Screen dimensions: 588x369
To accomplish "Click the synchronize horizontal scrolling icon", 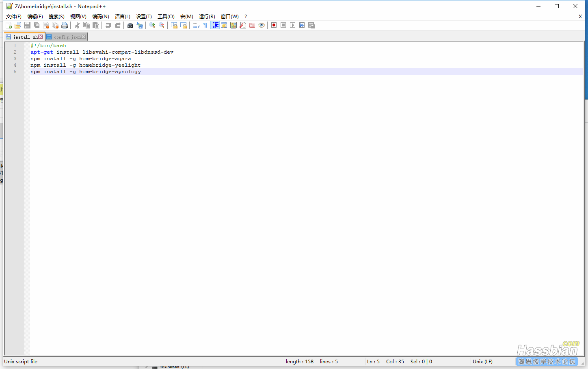I will (x=184, y=25).
